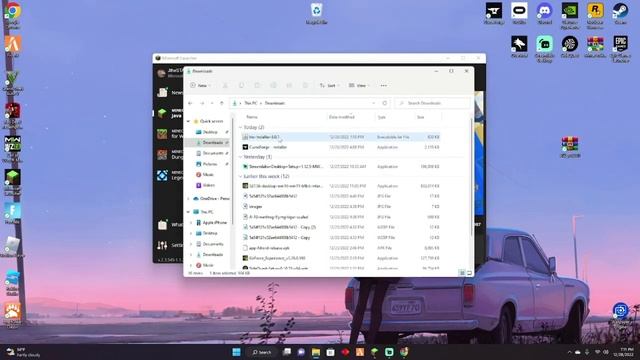The height and width of the screenshot is (360, 640).
Task: Click the Rename icon in Explorer toolbar
Action: 273,85
